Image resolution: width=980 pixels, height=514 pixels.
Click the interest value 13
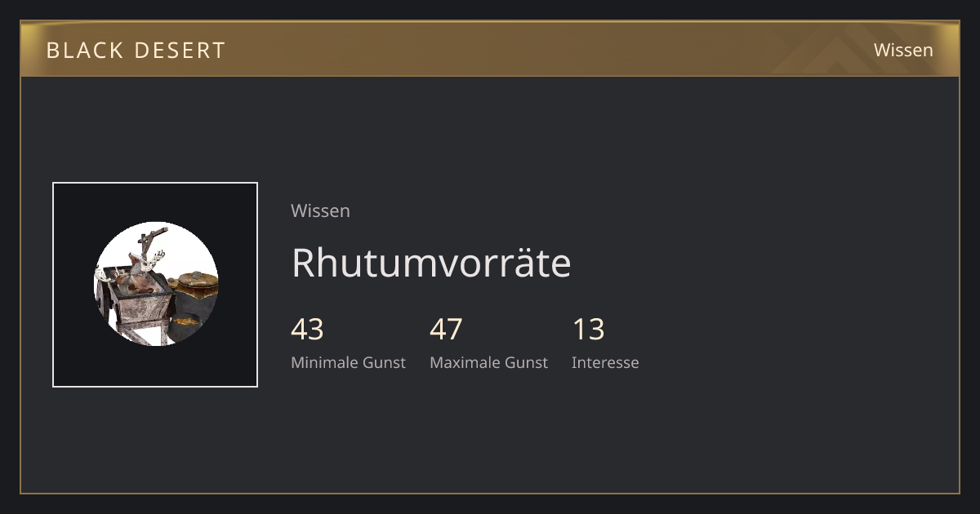[588, 330]
